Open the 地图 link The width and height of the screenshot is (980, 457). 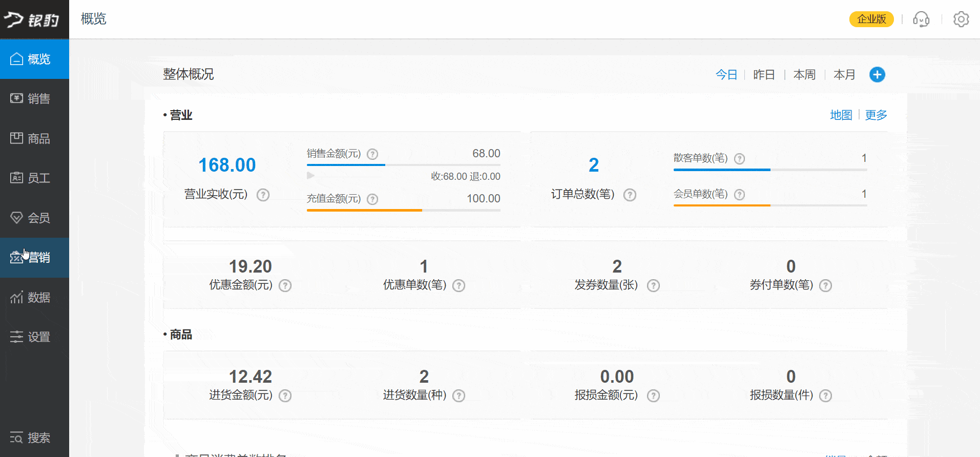[841, 115]
